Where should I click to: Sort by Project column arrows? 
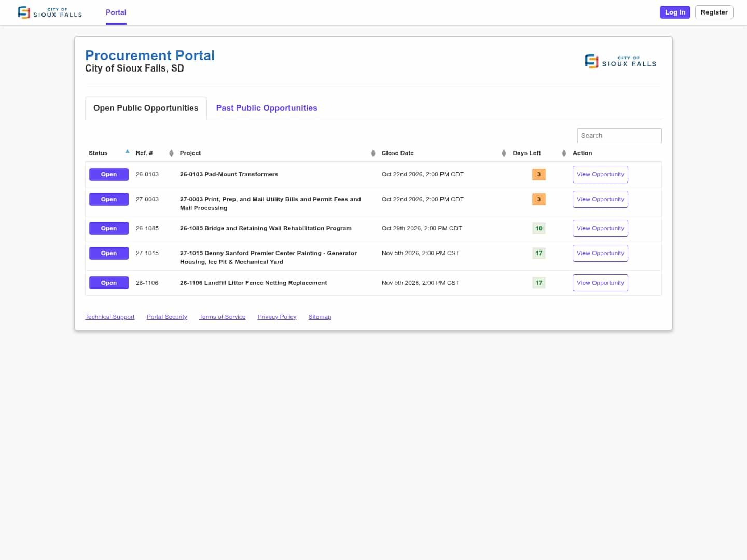coord(373,153)
